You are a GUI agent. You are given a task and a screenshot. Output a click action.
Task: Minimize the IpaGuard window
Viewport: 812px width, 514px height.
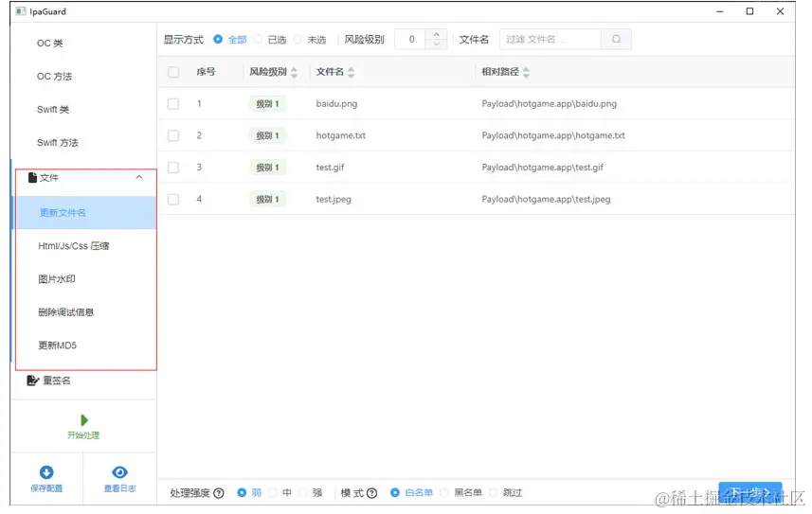tap(720, 11)
